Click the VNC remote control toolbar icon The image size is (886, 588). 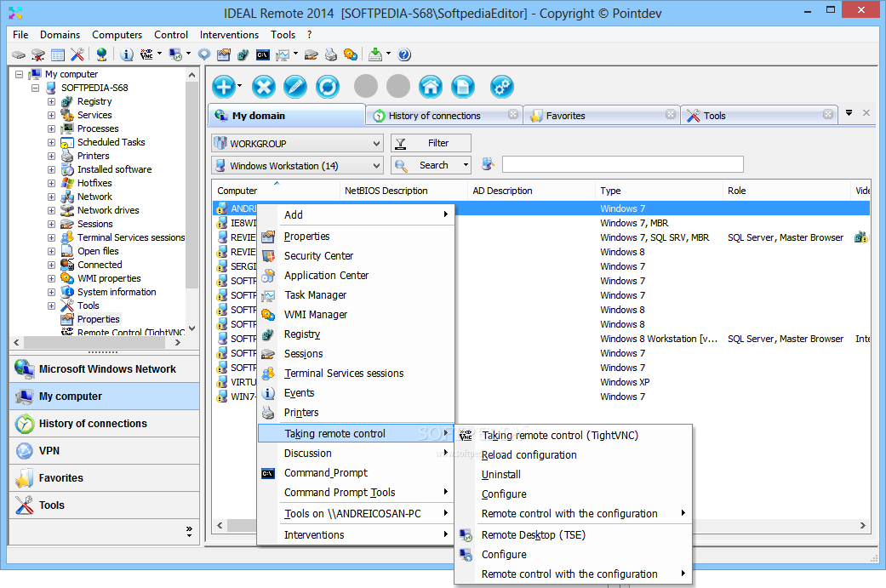click(x=146, y=54)
